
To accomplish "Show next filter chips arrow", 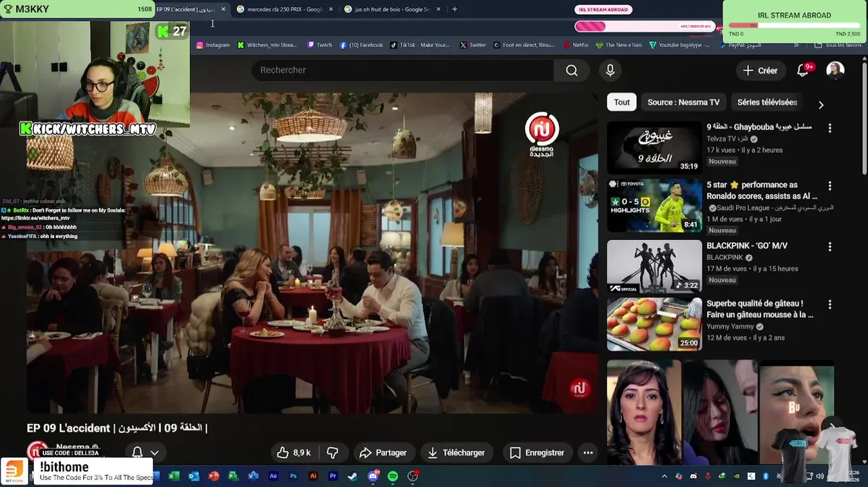I will (x=821, y=105).
